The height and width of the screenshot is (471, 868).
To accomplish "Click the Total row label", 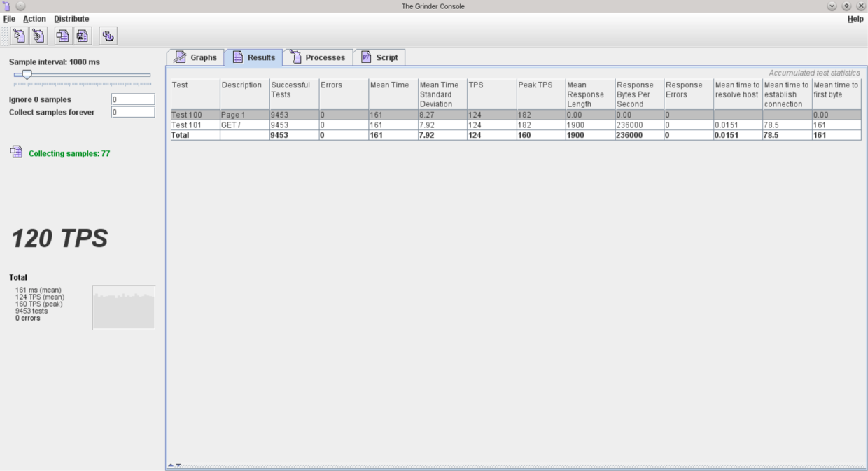I will pos(195,135).
